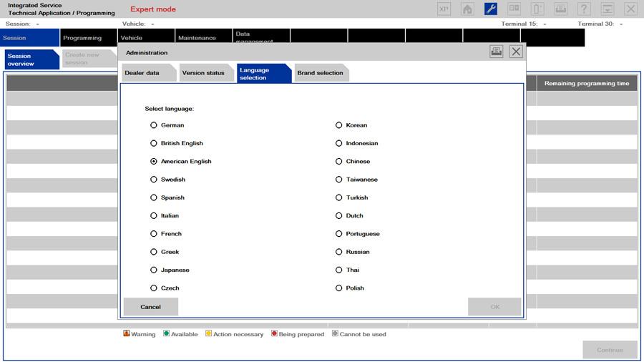Click Create new session sub-tab
The width and height of the screenshot is (644, 362).
tap(89, 59)
